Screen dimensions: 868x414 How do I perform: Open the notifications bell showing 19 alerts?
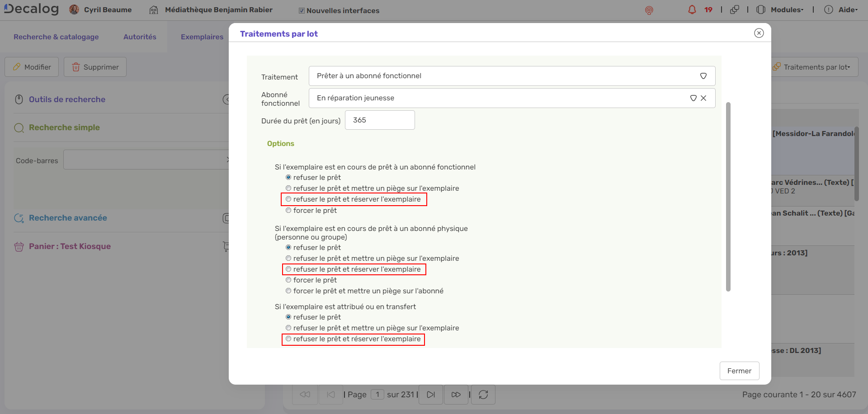(692, 9)
